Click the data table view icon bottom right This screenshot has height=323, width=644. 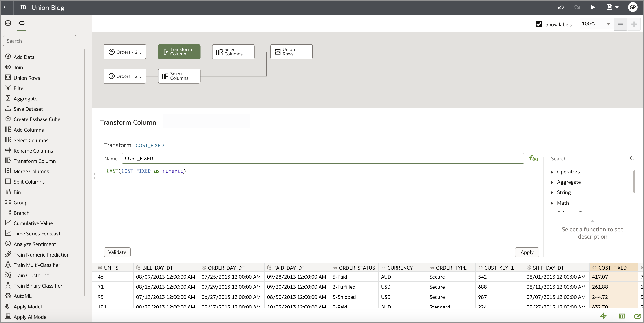coord(622,316)
